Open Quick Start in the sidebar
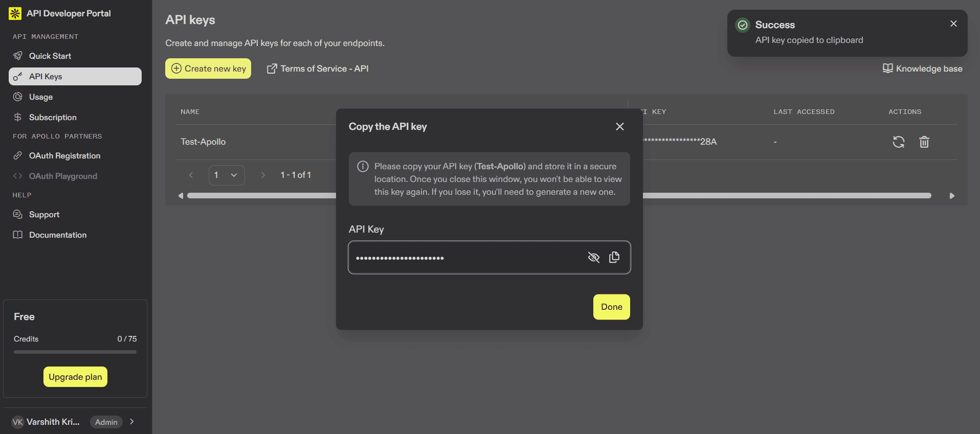 (x=75, y=56)
